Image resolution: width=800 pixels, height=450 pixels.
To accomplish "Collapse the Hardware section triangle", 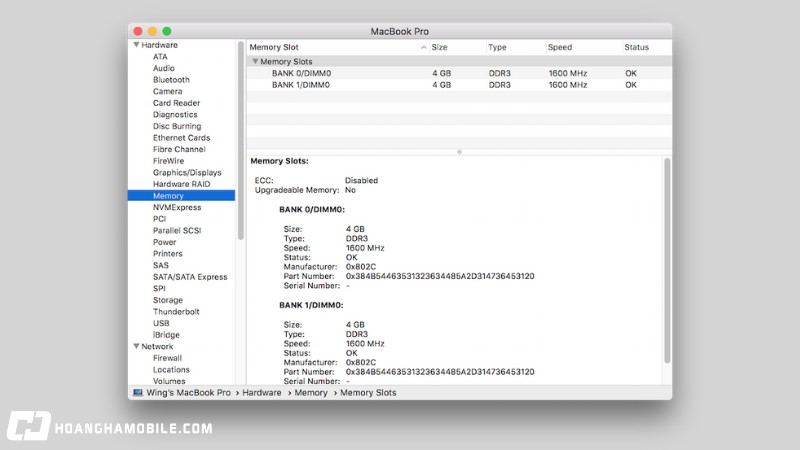I will tap(137, 45).
